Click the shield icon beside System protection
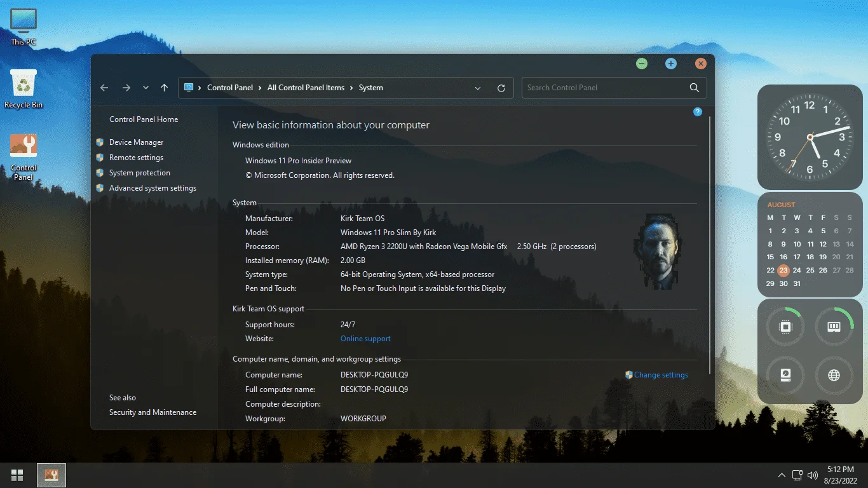This screenshot has width=868, height=488. pyautogui.click(x=100, y=173)
